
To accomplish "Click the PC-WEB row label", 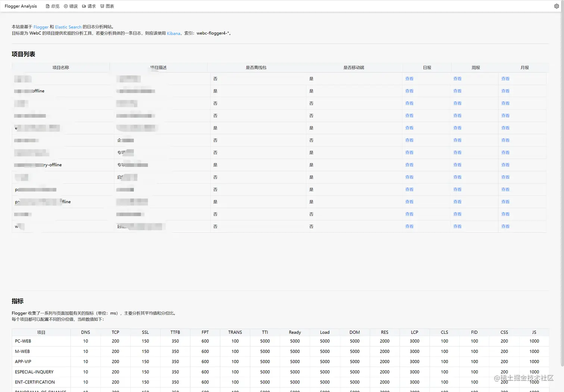I will (x=23, y=341).
